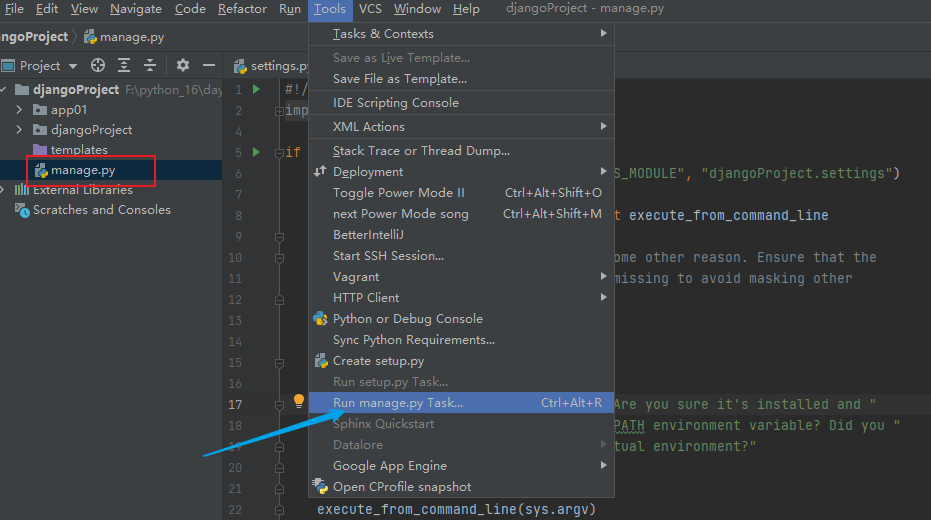The width and height of the screenshot is (931, 520).
Task: Click the Open CProfile snapshot icon
Action: pos(321,486)
